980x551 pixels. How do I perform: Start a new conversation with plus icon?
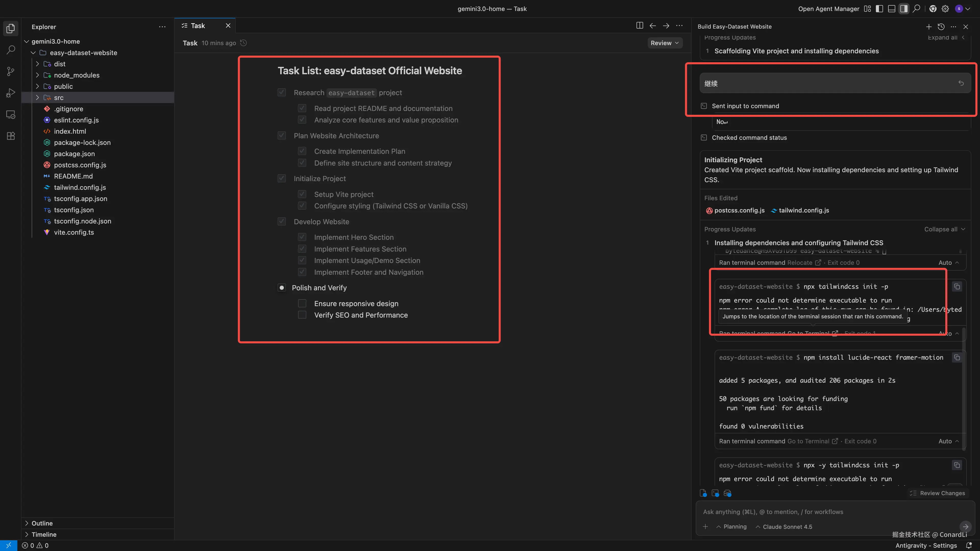coord(929,27)
